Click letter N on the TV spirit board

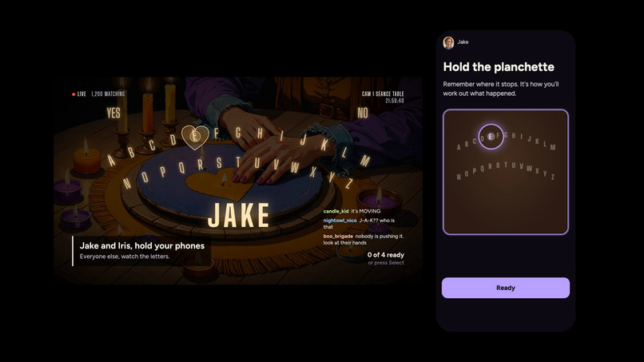[x=127, y=183]
